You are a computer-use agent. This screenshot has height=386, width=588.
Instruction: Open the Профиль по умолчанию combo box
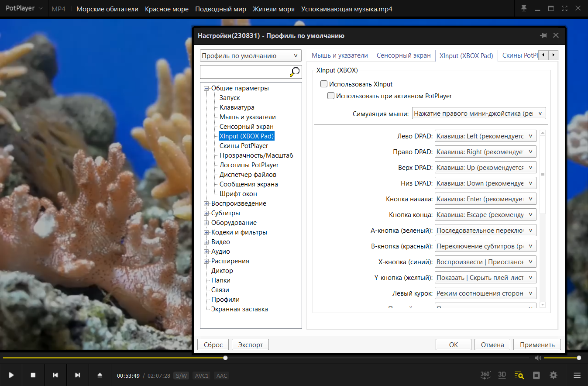[251, 55]
